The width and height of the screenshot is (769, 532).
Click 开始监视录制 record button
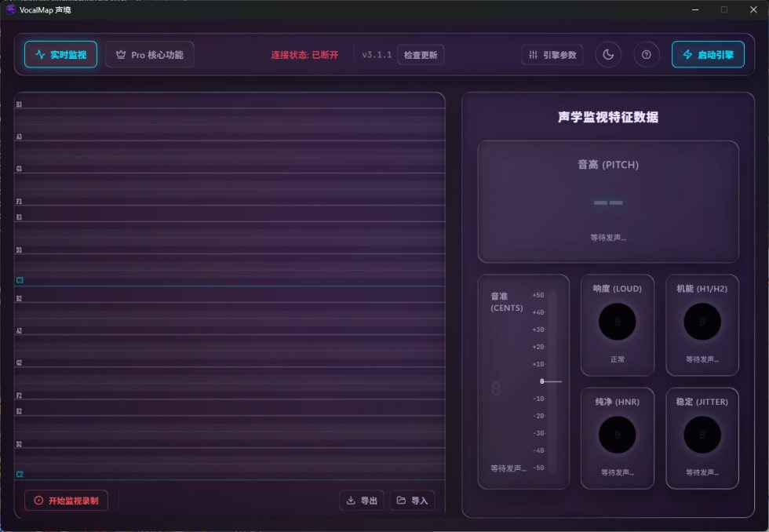click(66, 501)
